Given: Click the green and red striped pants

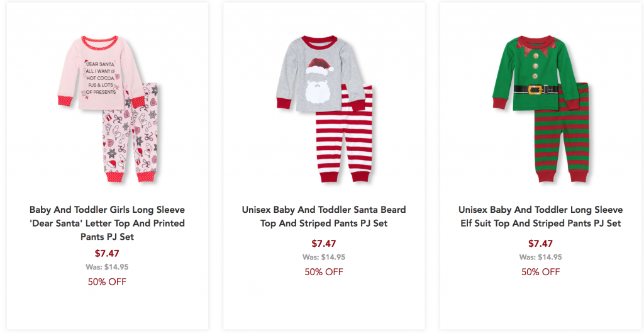Looking at the screenshot, I should tap(562, 140).
